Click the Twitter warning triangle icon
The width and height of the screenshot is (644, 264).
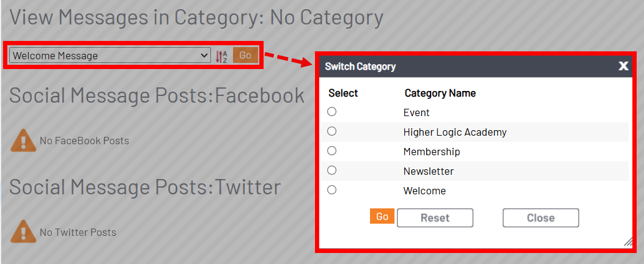[23, 232]
